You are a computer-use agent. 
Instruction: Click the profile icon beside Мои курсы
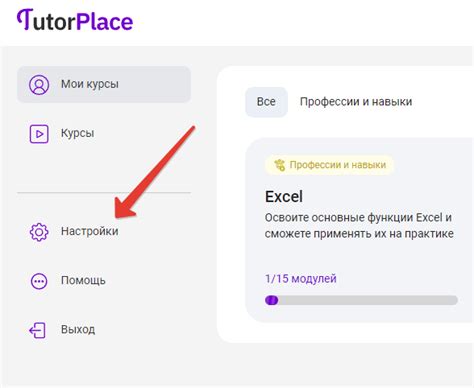click(x=39, y=85)
